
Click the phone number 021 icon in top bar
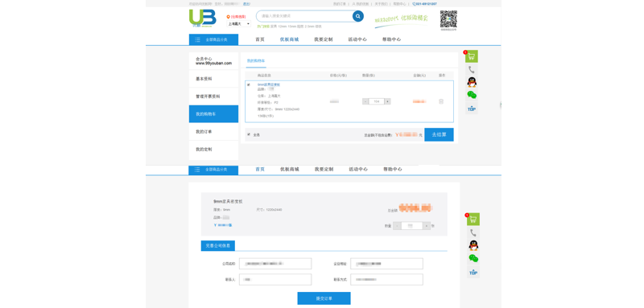[414, 4]
